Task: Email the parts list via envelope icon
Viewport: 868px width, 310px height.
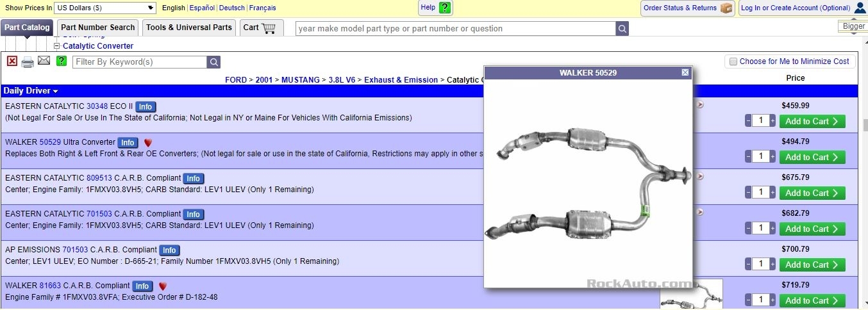Action: [x=44, y=61]
